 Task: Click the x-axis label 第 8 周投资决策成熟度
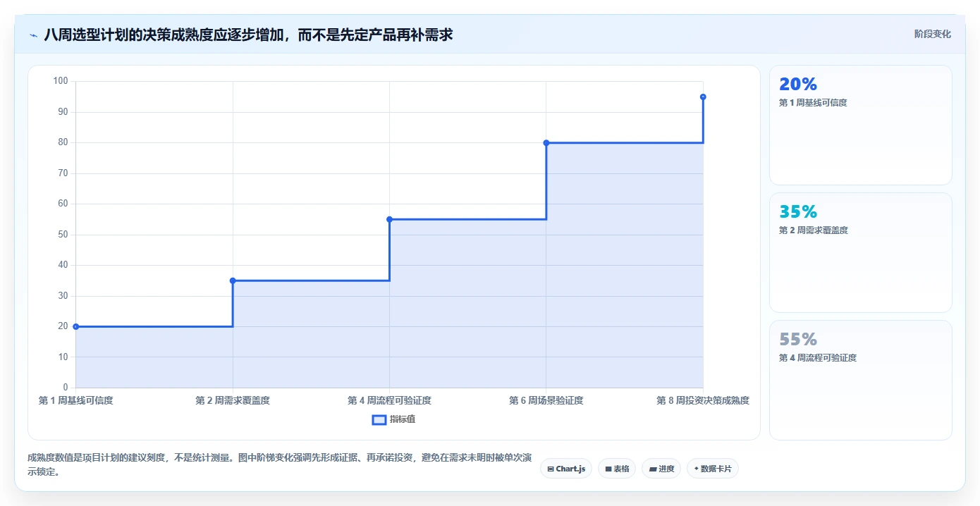703,400
